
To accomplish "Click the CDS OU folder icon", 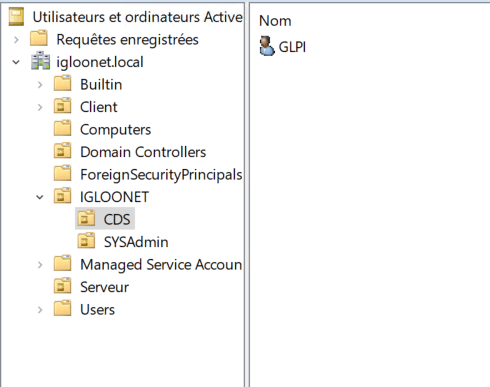I will coord(86,219).
